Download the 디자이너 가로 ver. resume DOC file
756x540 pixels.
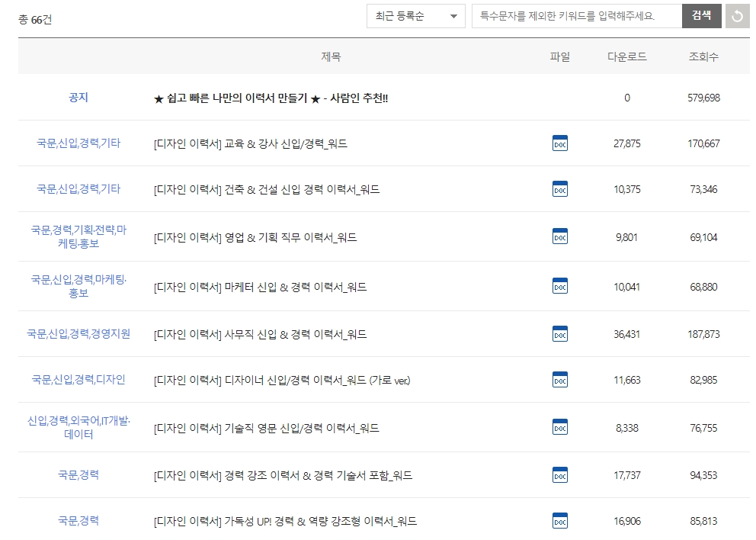pos(560,379)
